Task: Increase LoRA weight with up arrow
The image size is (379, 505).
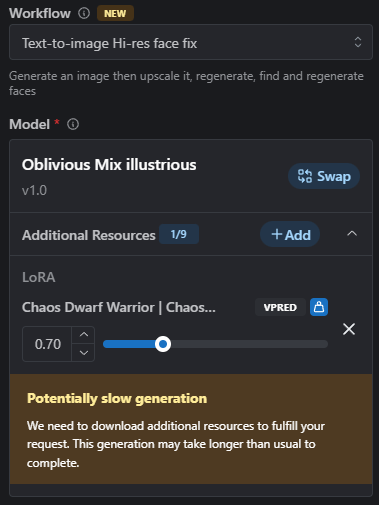Action: [84, 335]
